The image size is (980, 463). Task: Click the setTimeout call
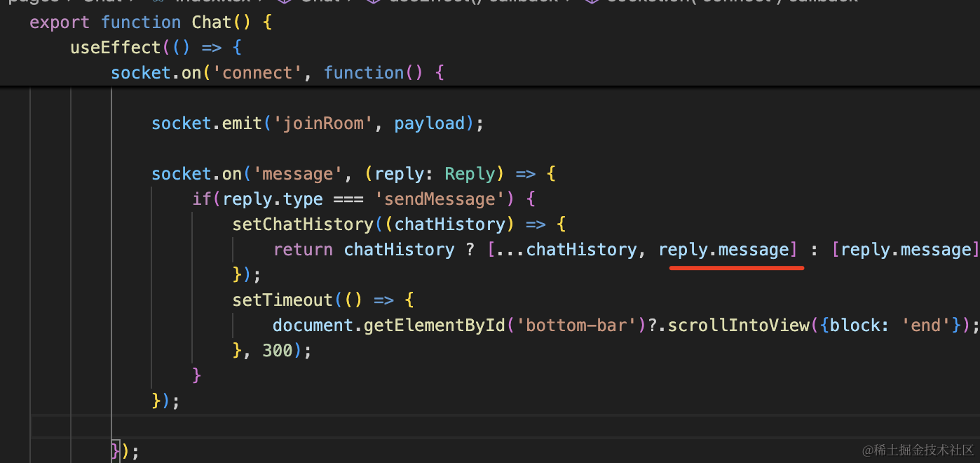pos(283,300)
